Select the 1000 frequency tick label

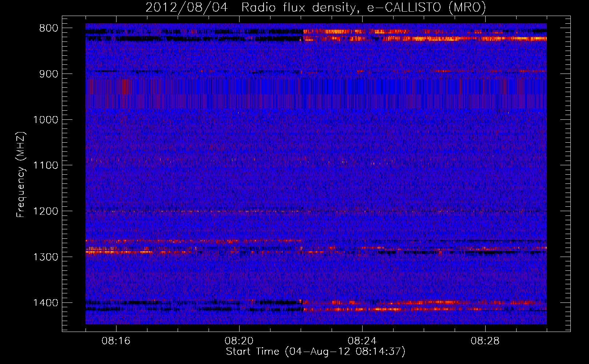46,120
